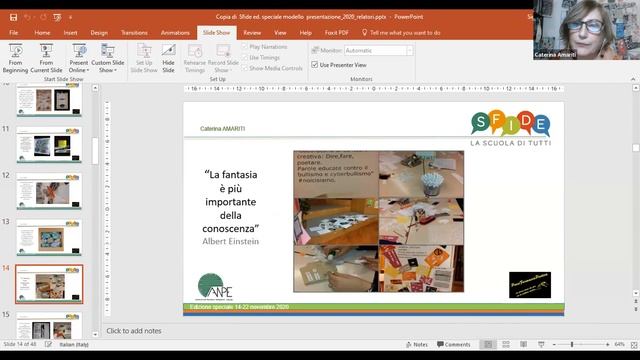Screen dimensions: 640x360
Task: Click the photo collage on the slide
Action: point(378,221)
